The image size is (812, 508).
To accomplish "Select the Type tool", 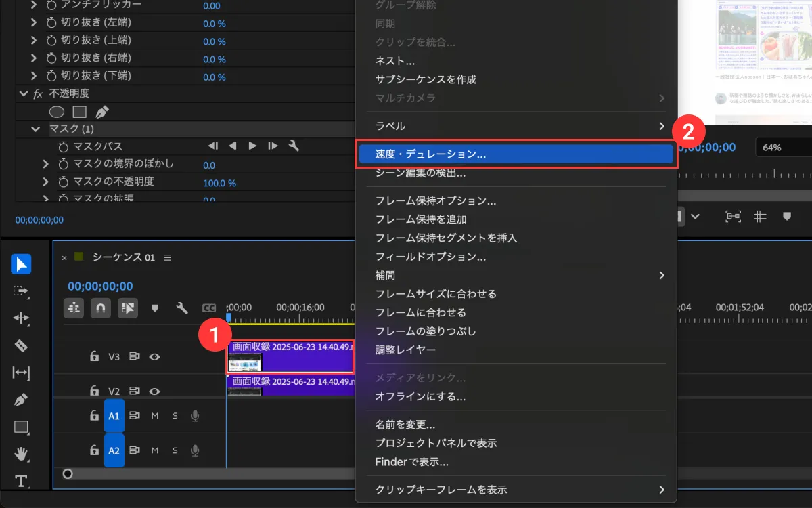I will click(x=21, y=481).
